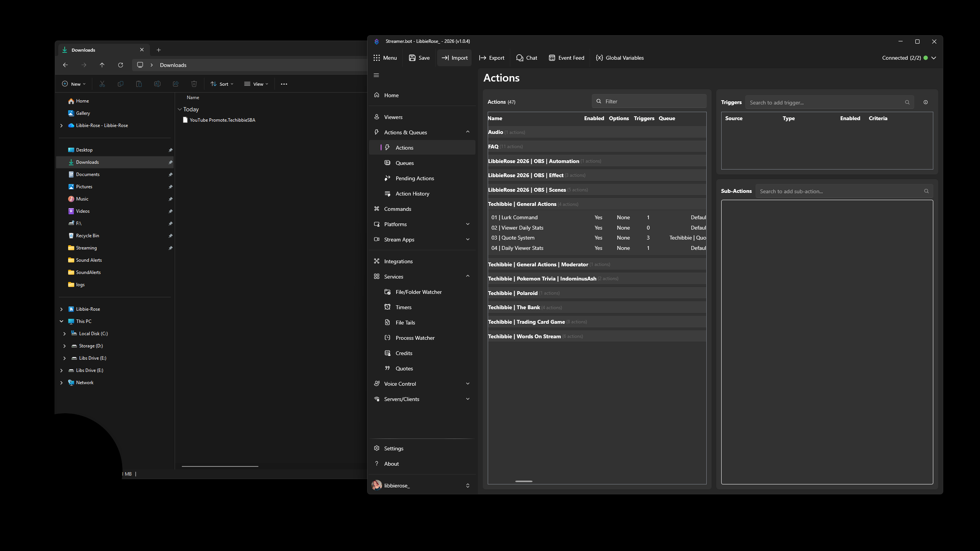The image size is (980, 551).
Task: Expand the Audio action group
Action: pos(597,132)
